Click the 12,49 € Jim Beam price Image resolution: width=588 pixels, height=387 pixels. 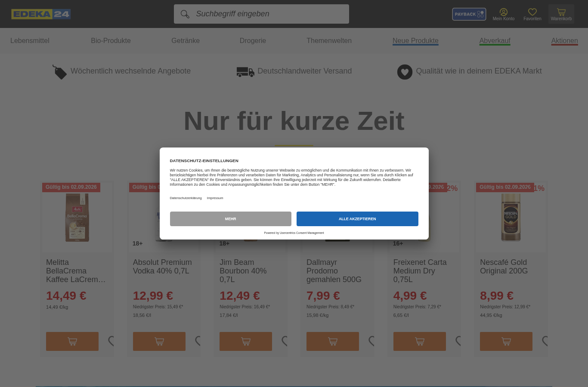click(x=240, y=296)
